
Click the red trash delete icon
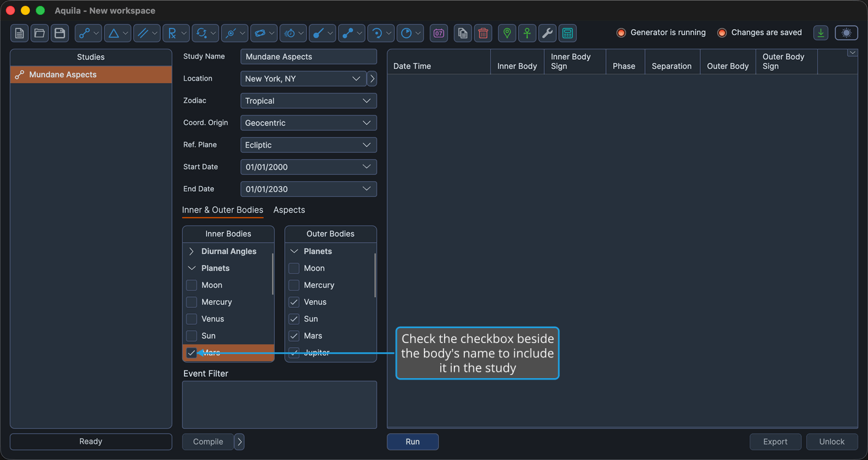pyautogui.click(x=483, y=33)
